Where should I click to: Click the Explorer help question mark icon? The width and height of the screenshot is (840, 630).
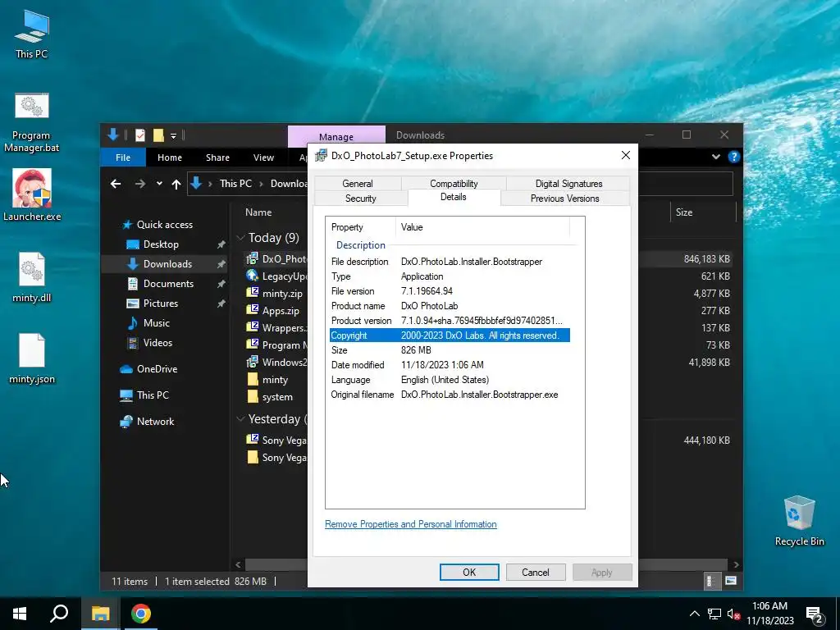[x=734, y=157]
